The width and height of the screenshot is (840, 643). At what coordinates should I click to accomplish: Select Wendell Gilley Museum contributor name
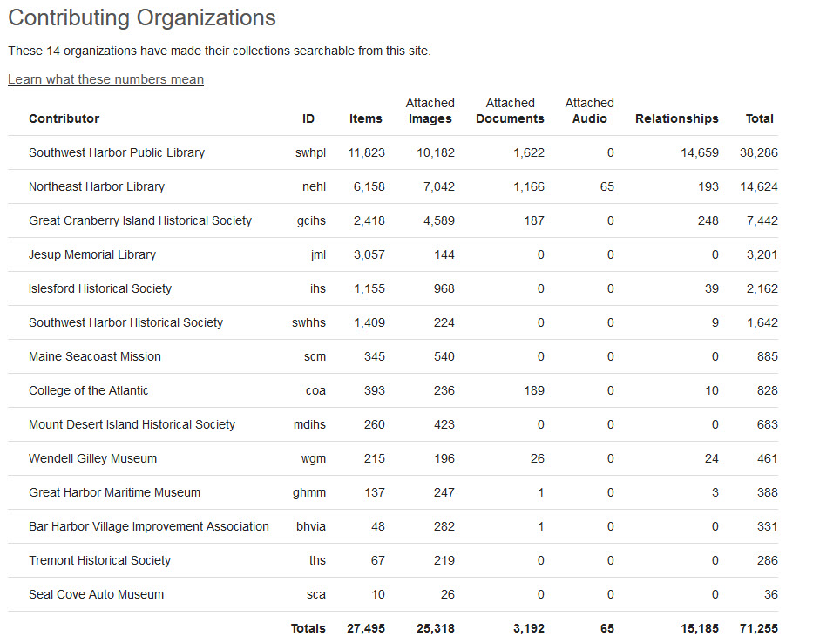tap(93, 458)
